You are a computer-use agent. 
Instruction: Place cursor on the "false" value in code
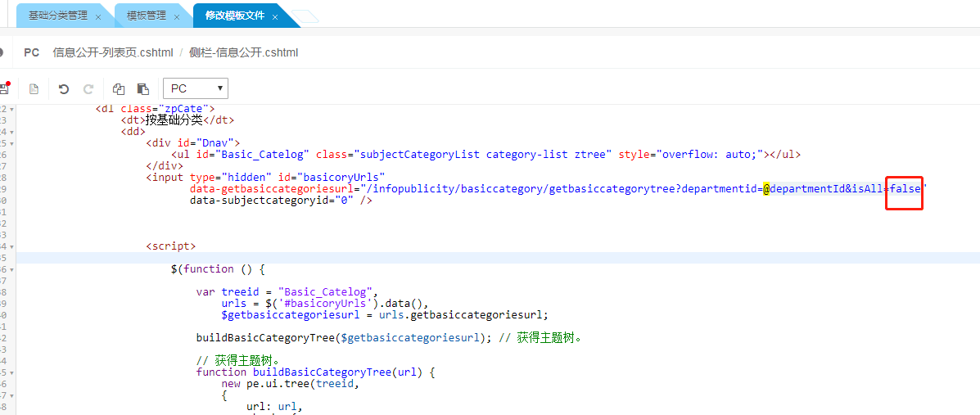point(905,189)
